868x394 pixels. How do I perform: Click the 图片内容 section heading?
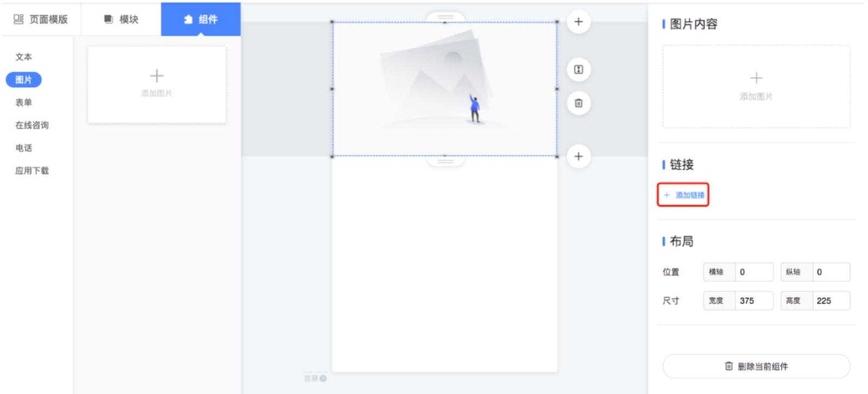click(x=693, y=24)
